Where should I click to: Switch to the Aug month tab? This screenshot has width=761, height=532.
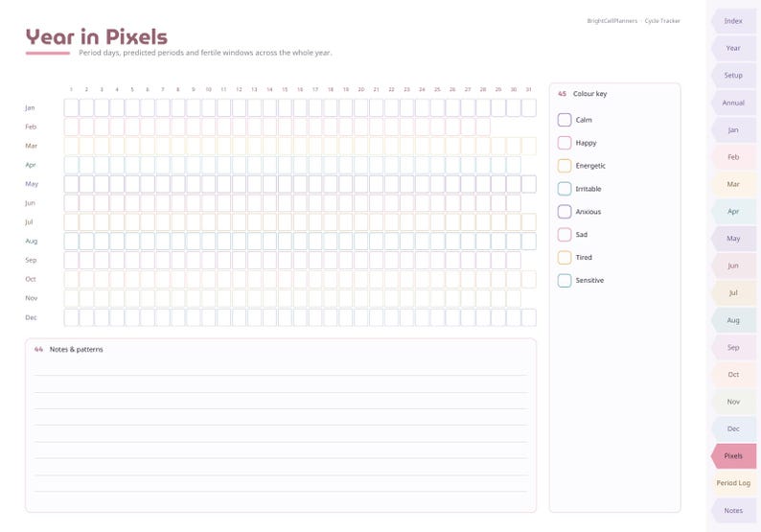pos(733,320)
